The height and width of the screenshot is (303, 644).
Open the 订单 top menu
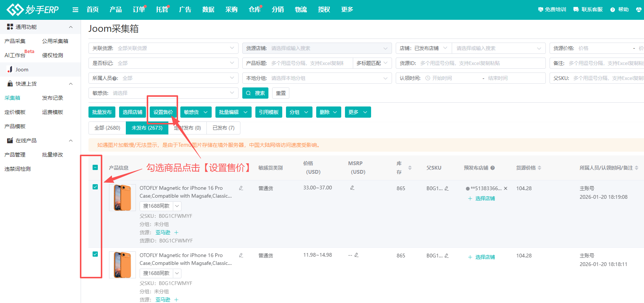(139, 10)
